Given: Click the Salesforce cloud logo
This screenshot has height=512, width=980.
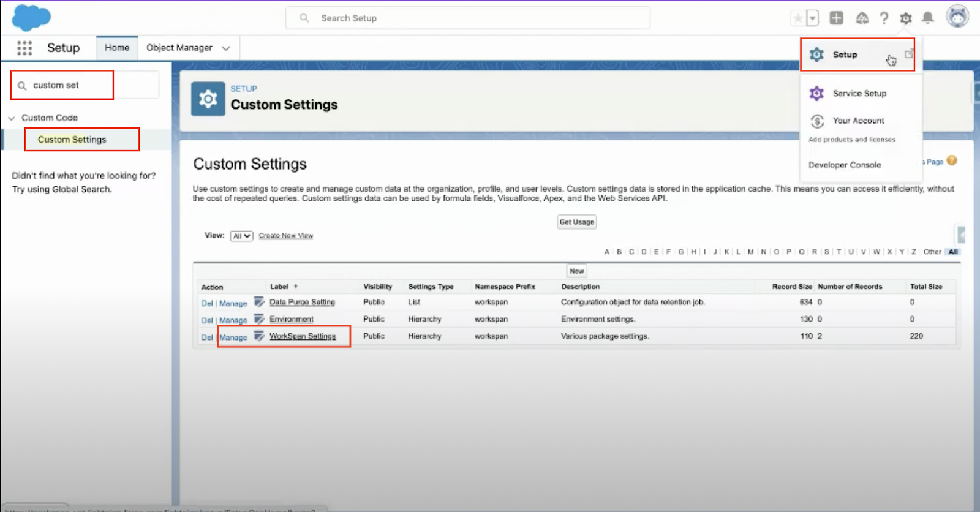Looking at the screenshot, I should (x=31, y=17).
